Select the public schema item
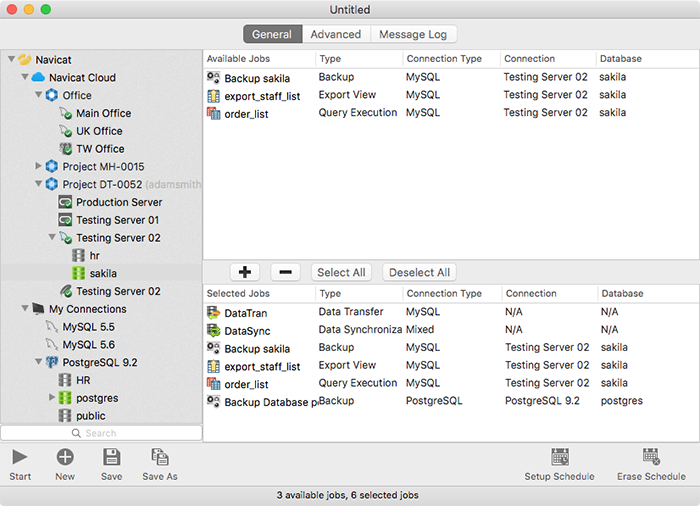The height and width of the screenshot is (506, 700). [91, 416]
